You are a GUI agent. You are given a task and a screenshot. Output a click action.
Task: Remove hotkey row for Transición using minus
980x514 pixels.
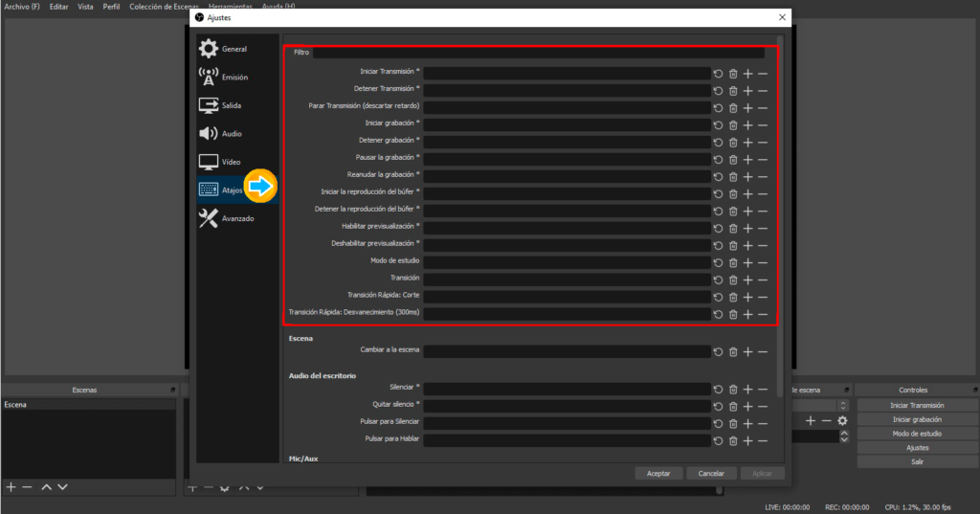763,279
